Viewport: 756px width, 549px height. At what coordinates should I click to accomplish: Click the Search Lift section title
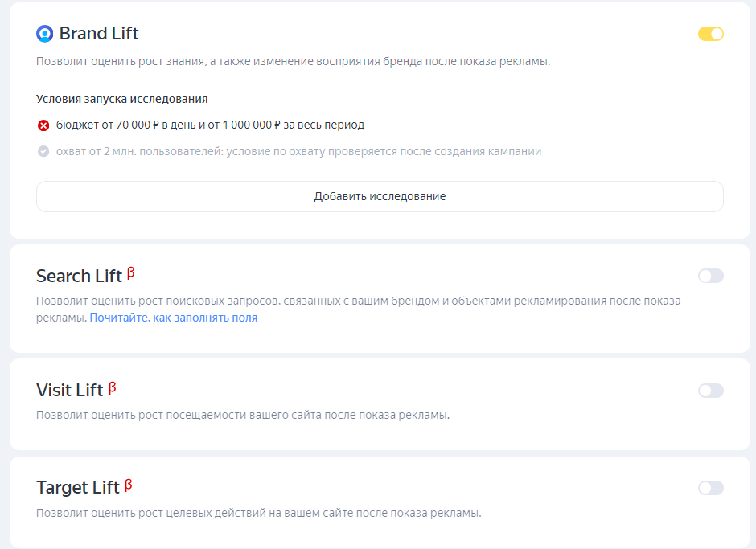pos(79,277)
